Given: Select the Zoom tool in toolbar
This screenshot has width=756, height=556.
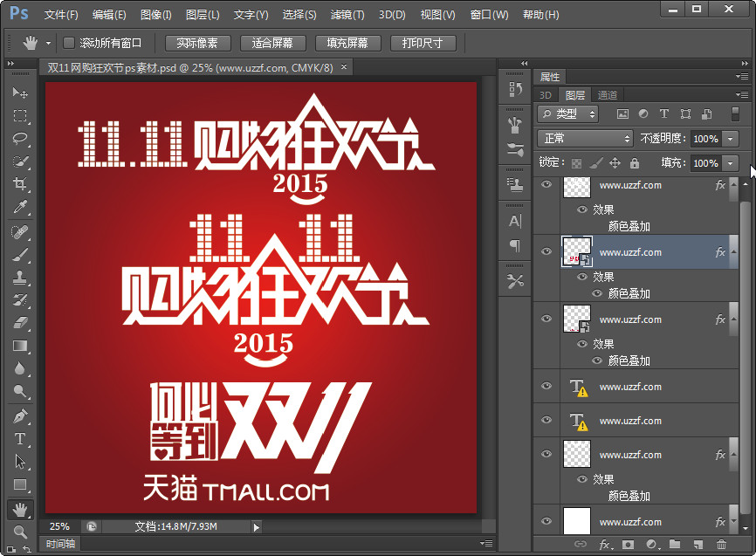Looking at the screenshot, I should 20,532.
